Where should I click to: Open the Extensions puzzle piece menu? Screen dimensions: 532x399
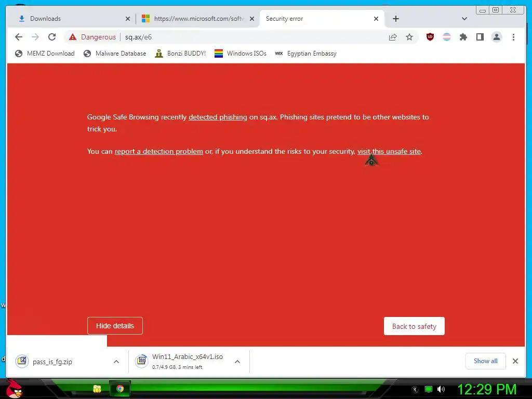463,37
